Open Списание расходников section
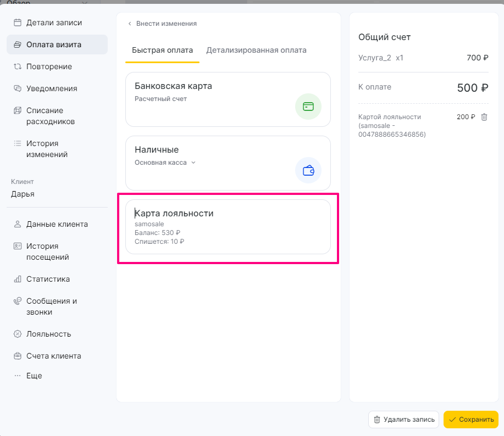Screen dimensions: 504x436 [x=51, y=116]
